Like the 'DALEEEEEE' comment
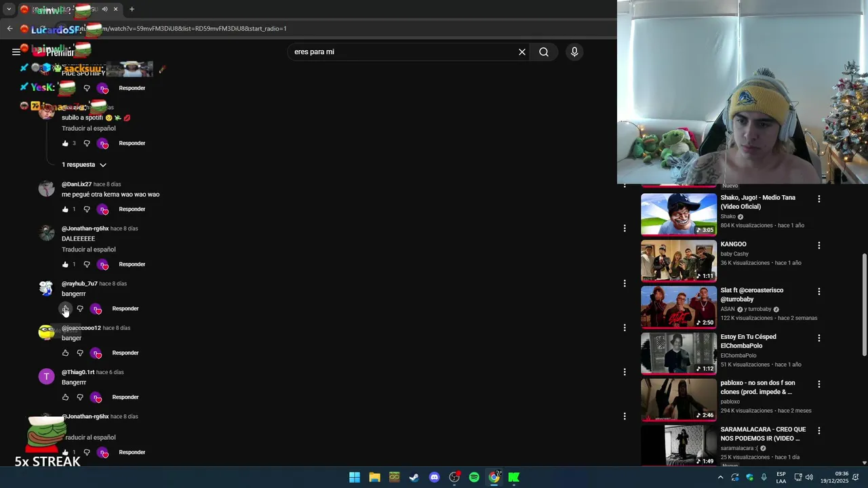The image size is (868, 488). (65, 264)
